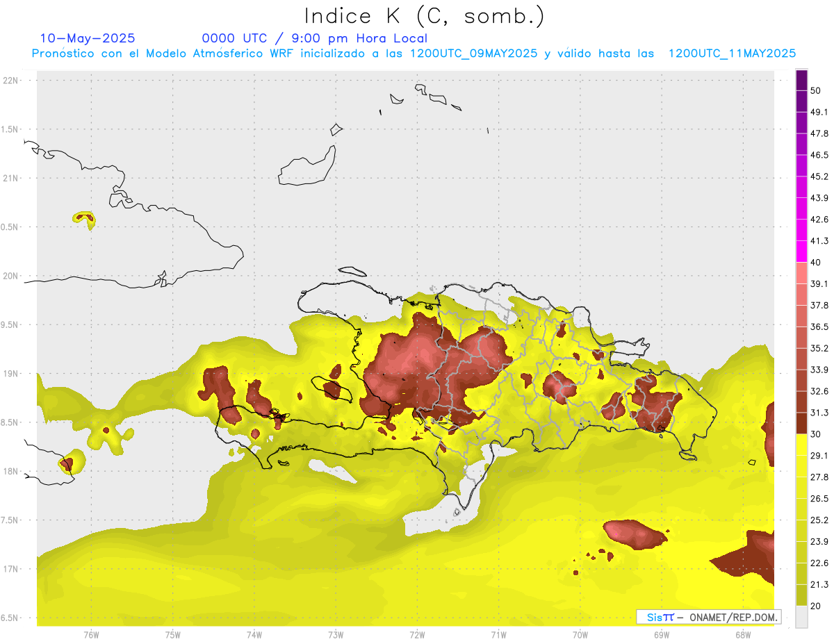Image resolution: width=834 pixels, height=644 pixels.
Task: Click the '27.8' color scale value
Action: click(x=819, y=477)
